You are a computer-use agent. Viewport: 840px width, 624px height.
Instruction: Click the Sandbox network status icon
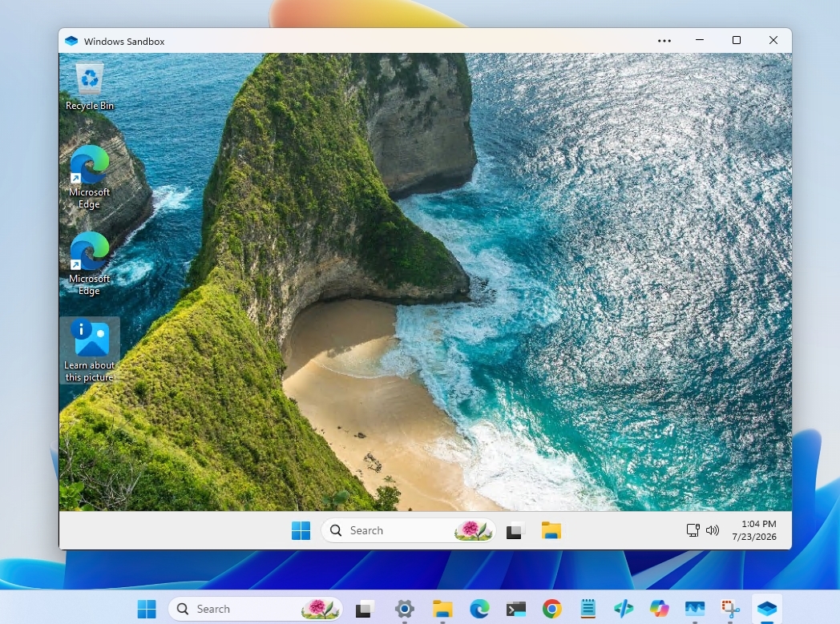(693, 530)
